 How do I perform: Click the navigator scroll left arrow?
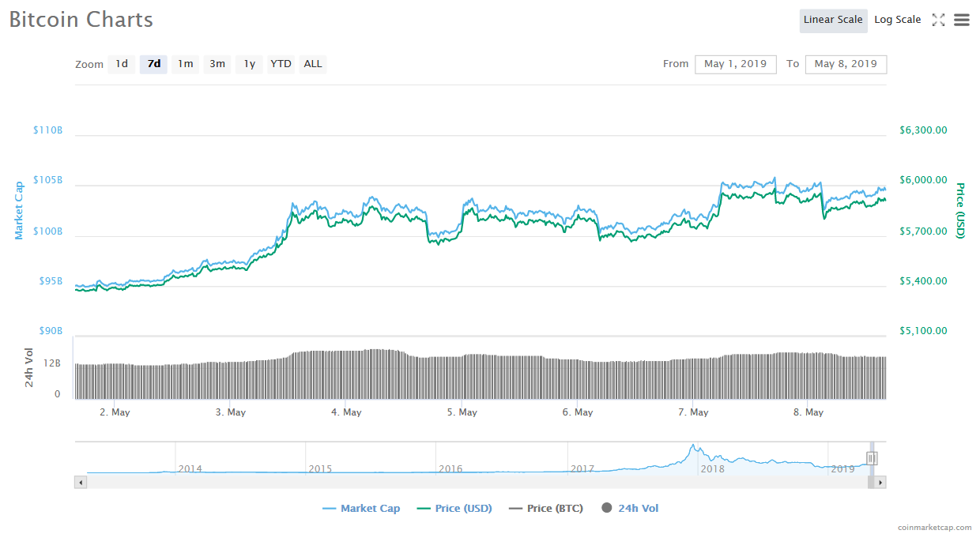(81, 482)
